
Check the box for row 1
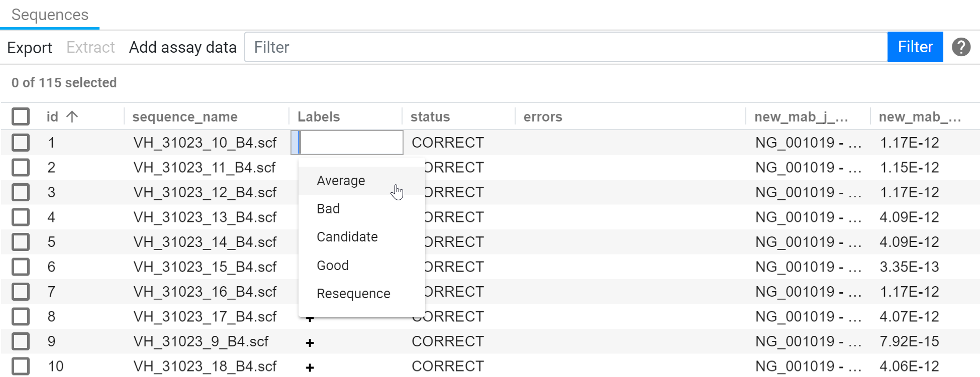tap(21, 143)
